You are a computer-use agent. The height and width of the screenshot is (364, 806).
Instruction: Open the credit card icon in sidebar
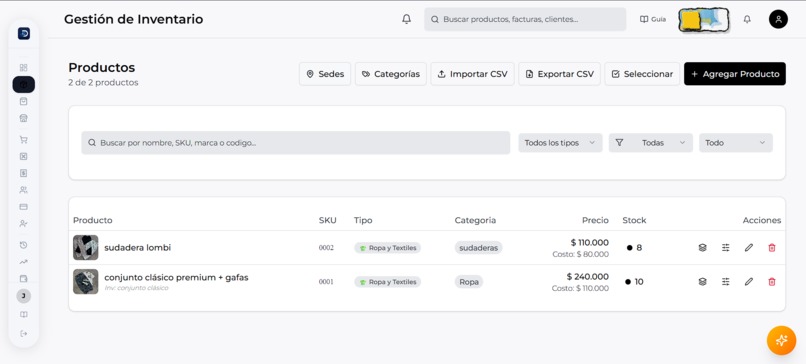23,207
